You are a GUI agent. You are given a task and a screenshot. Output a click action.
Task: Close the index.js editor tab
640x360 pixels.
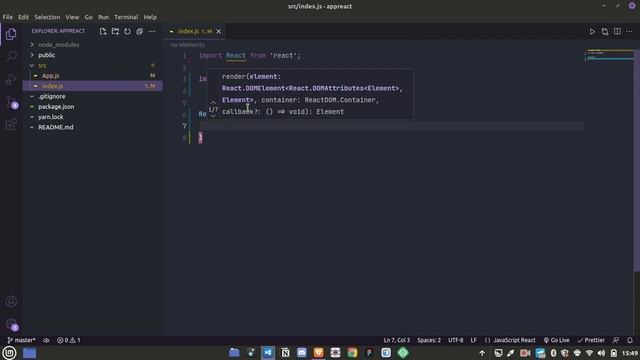tap(219, 31)
